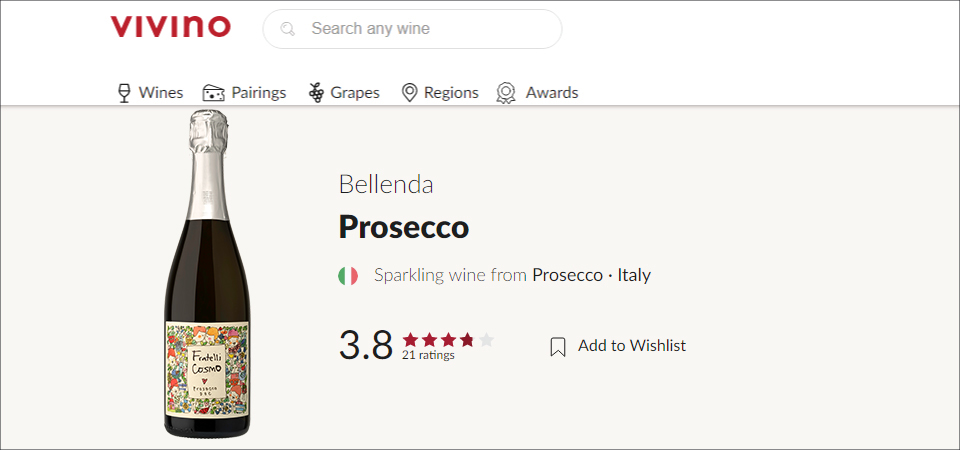
Task: Click the cheese icon beside Pairings
Action: 213,93
